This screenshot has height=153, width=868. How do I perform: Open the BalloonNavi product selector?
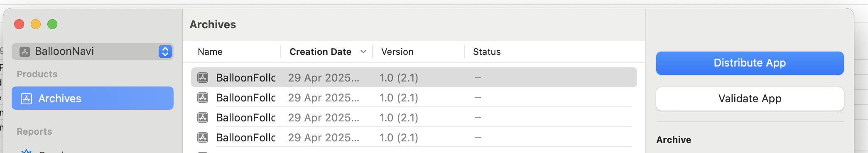(93, 52)
